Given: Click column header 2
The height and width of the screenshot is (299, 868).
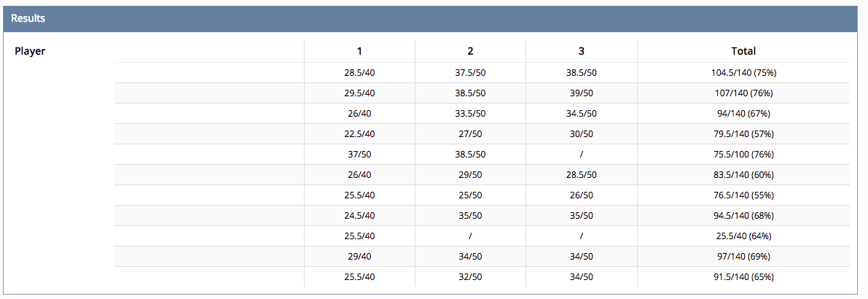Looking at the screenshot, I should [x=471, y=51].
